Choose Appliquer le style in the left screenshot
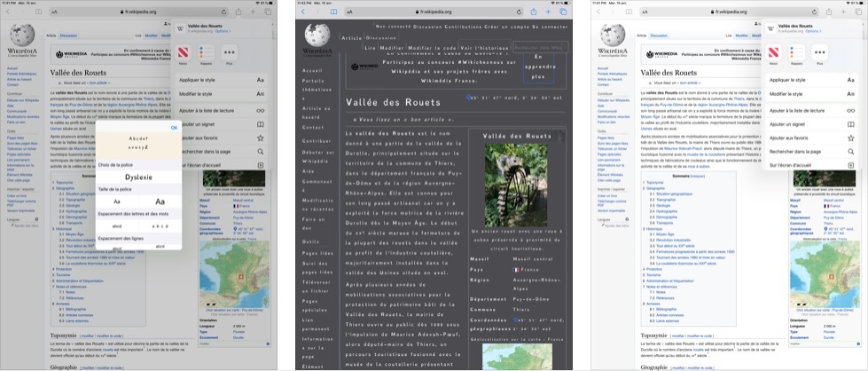The width and height of the screenshot is (868, 371). coord(222,80)
